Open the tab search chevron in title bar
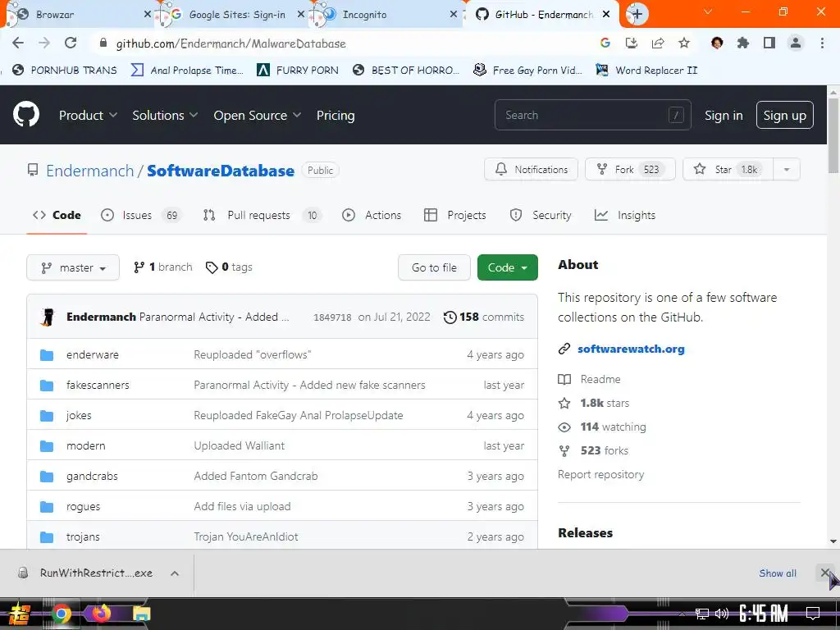Image resolution: width=840 pixels, height=630 pixels. [708, 11]
